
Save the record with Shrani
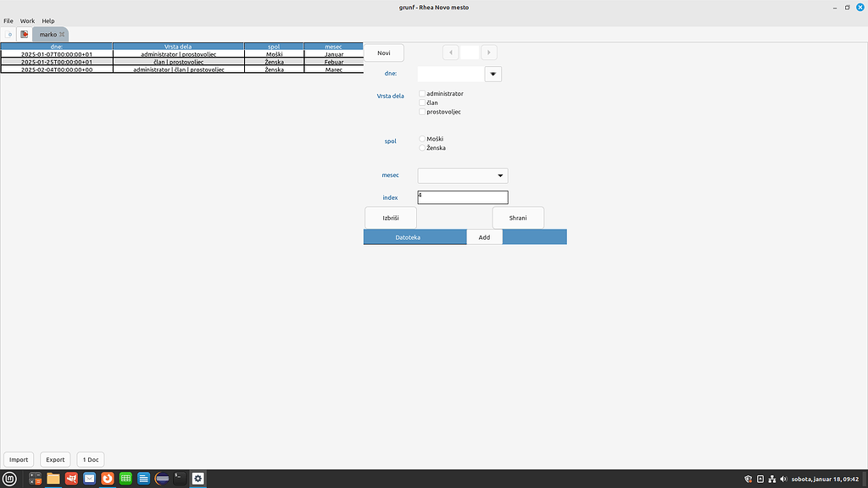517,217
